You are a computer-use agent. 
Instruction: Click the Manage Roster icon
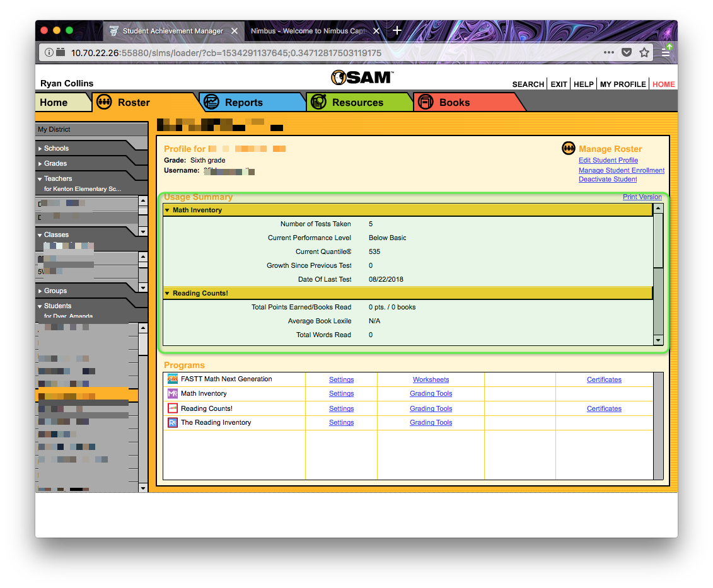pyautogui.click(x=569, y=148)
